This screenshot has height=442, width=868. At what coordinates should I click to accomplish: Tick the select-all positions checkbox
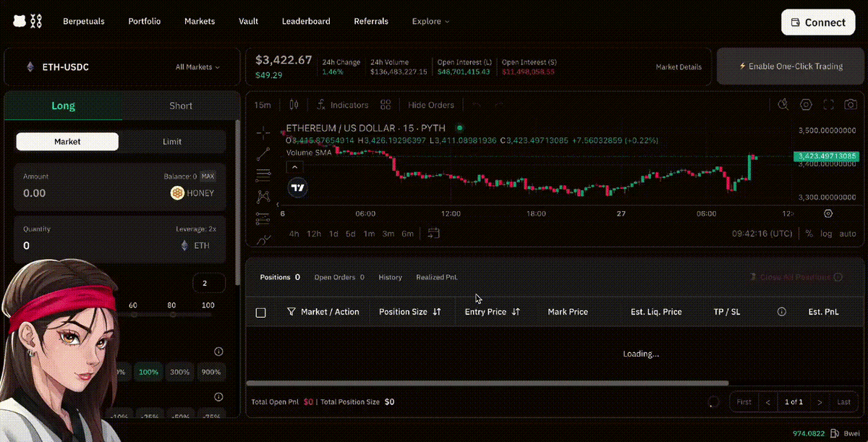(261, 313)
